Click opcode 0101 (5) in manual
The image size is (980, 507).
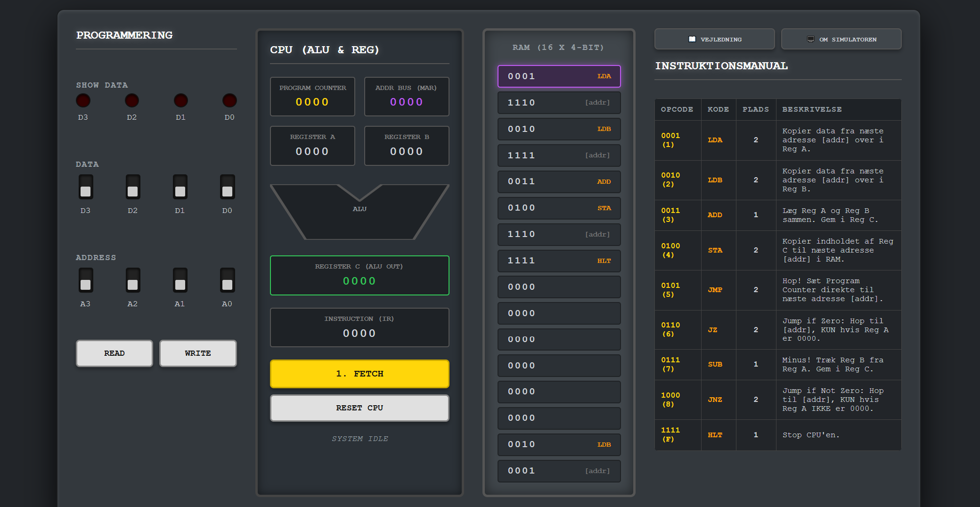tap(670, 290)
